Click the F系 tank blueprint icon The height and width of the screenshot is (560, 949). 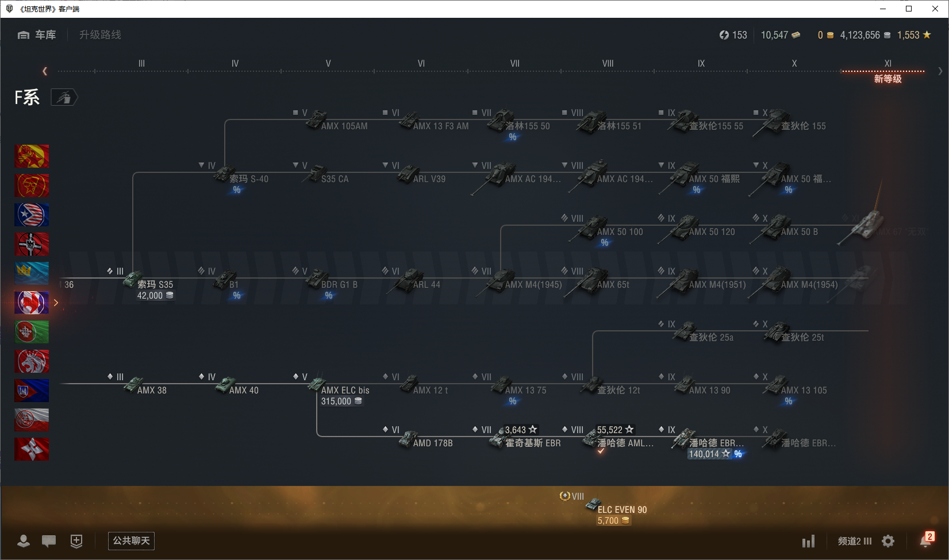point(64,98)
